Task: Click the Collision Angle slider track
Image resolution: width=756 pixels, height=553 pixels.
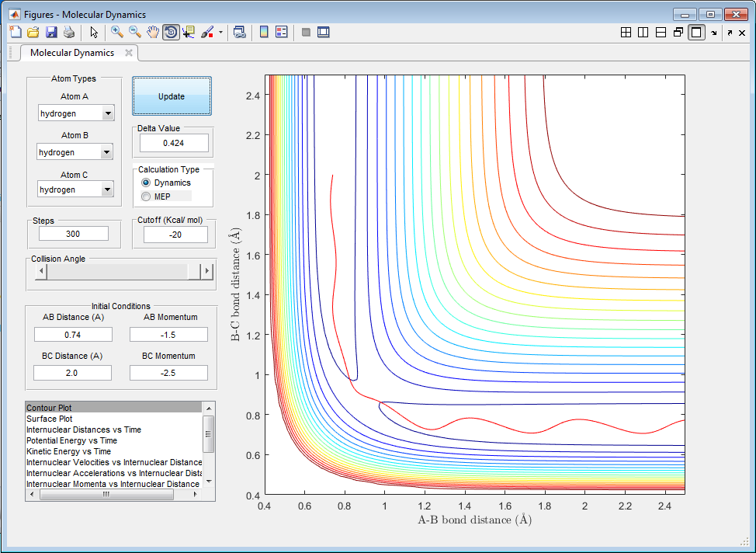Action: (116, 271)
